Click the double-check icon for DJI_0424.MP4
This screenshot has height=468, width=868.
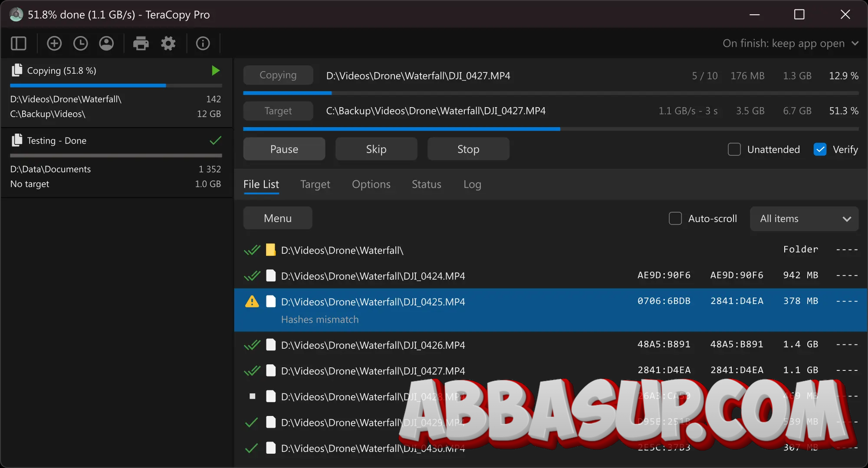(x=252, y=275)
